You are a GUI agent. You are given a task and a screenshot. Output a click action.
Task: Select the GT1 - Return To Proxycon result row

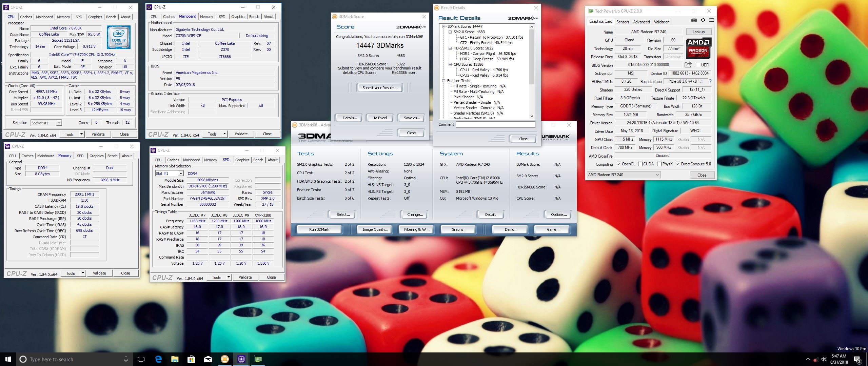coord(491,37)
